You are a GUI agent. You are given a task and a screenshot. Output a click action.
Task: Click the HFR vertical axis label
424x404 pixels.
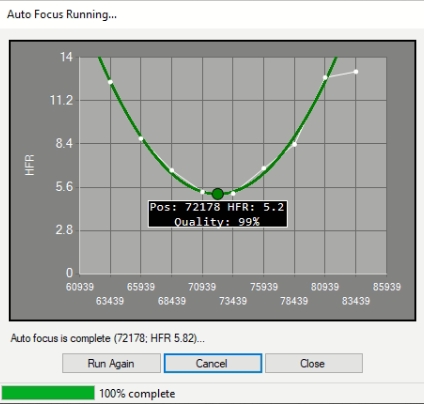(x=30, y=165)
